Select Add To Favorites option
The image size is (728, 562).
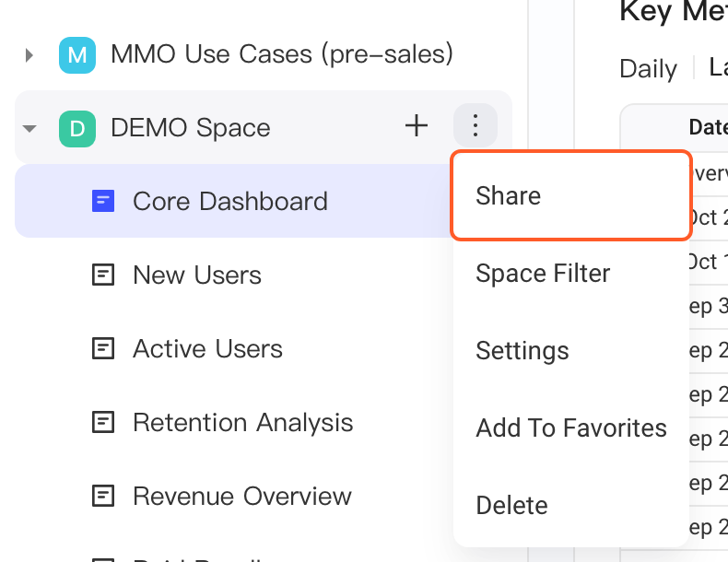[571, 427]
